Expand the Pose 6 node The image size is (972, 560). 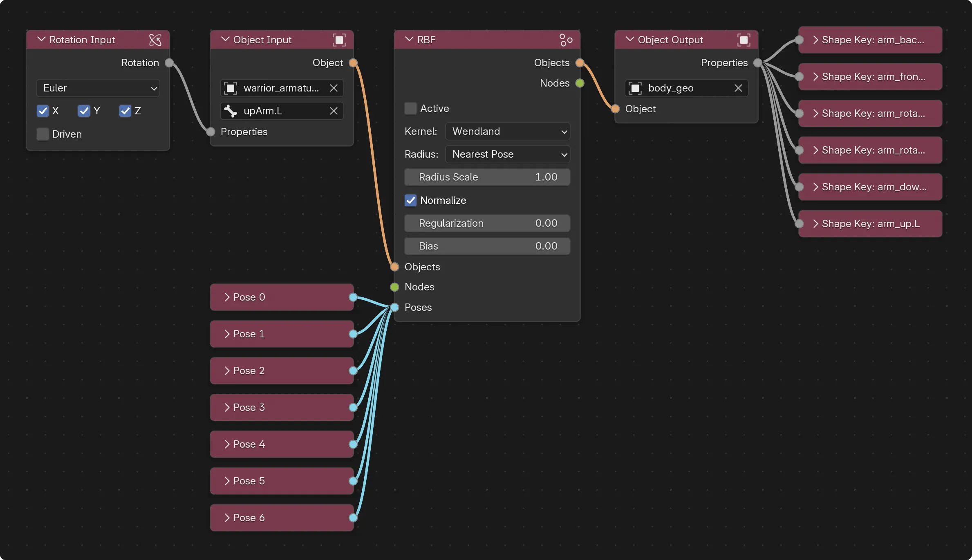(227, 518)
